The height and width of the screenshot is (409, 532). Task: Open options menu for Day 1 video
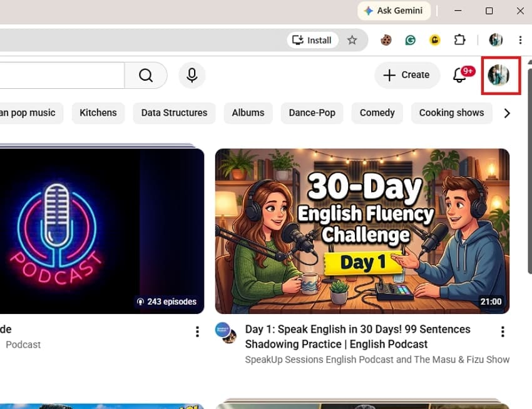[503, 331]
